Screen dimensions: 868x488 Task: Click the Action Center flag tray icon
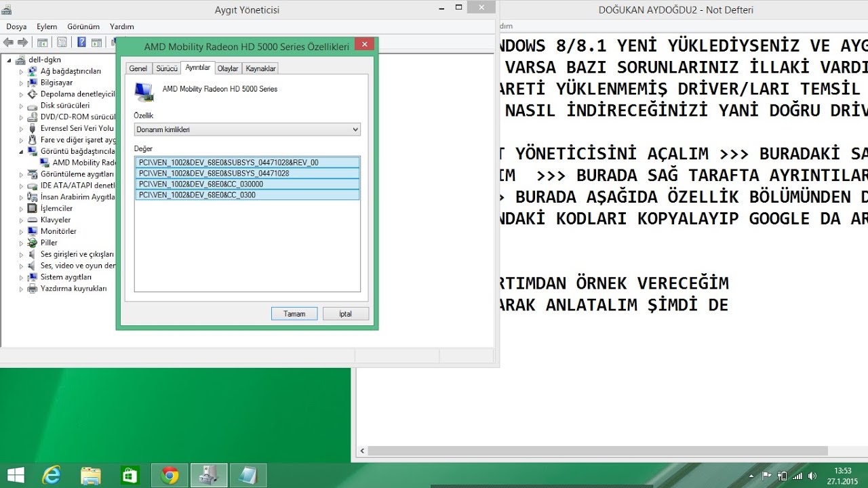pyautogui.click(x=767, y=476)
